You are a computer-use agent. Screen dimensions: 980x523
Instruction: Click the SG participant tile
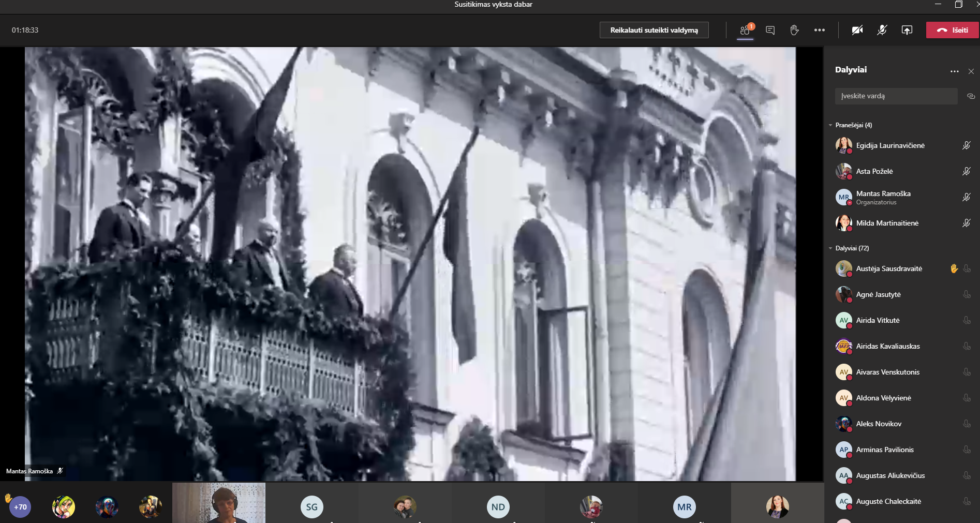pyautogui.click(x=312, y=503)
